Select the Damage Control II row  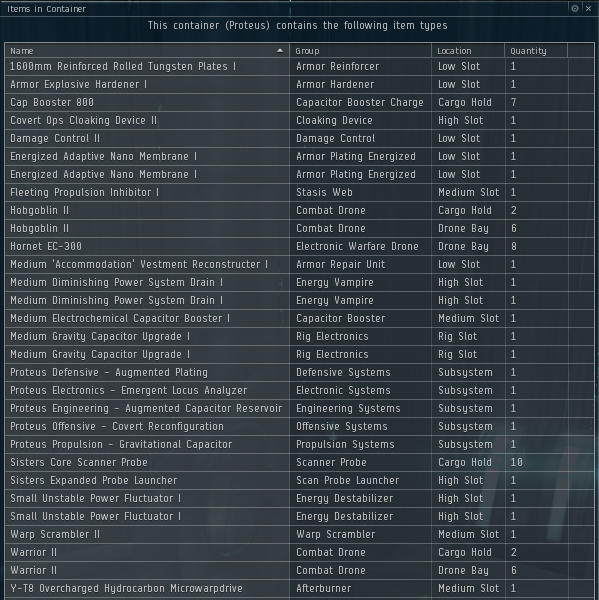[x=299, y=139]
